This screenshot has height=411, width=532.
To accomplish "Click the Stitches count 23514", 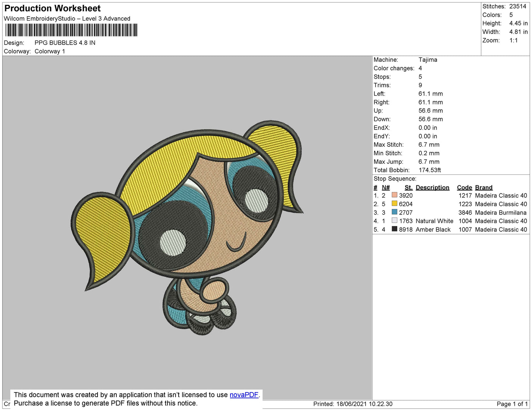I will 518,6.
